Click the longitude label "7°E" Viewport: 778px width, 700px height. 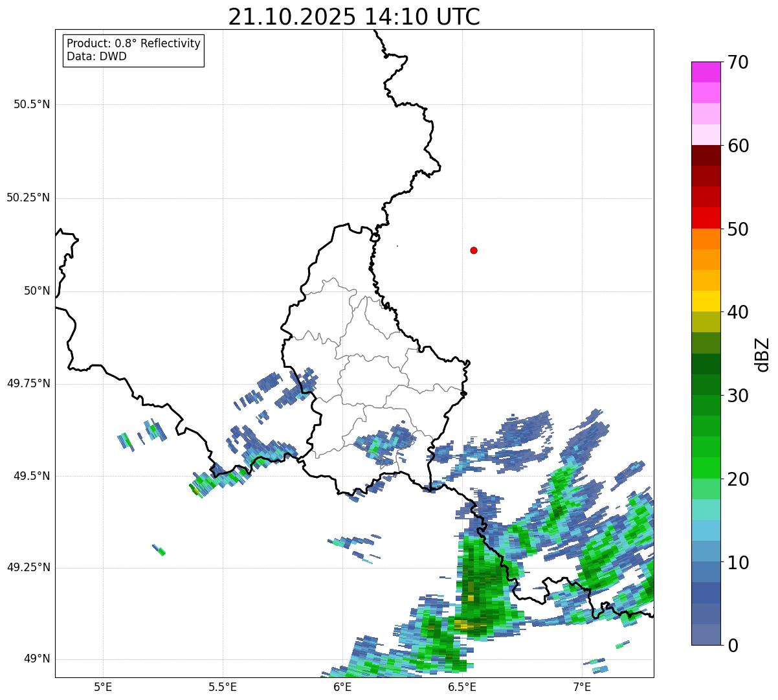tap(582, 686)
